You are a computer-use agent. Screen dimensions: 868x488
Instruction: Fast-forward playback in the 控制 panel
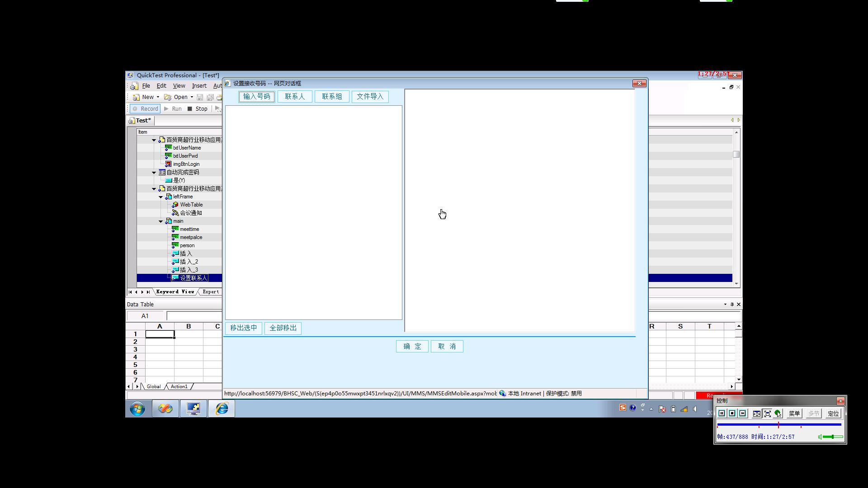742,413
